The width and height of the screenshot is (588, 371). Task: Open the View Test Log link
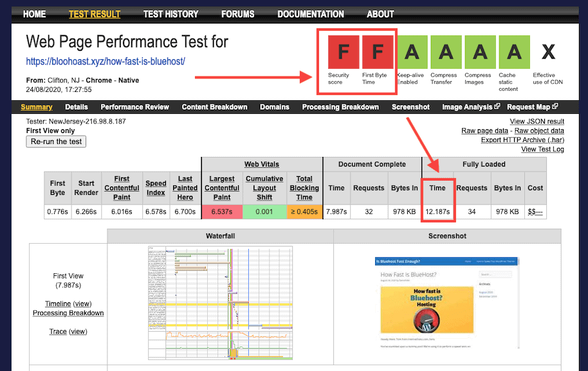542,149
